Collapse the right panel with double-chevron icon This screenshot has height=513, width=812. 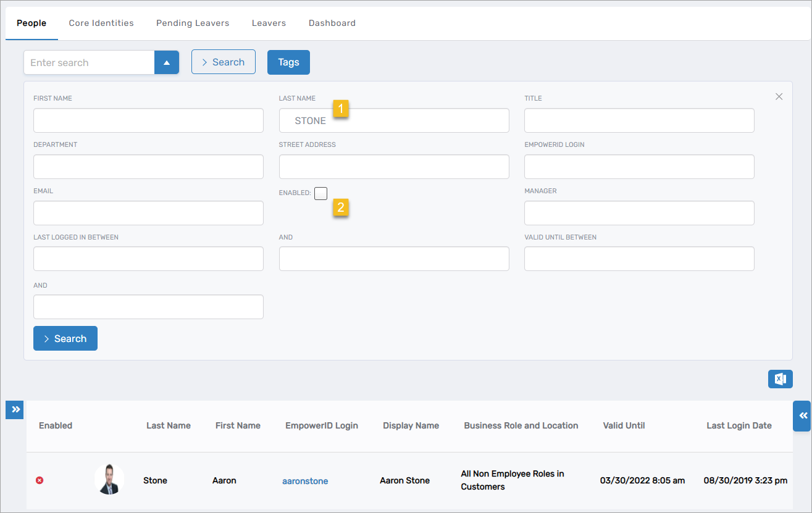[x=801, y=415]
